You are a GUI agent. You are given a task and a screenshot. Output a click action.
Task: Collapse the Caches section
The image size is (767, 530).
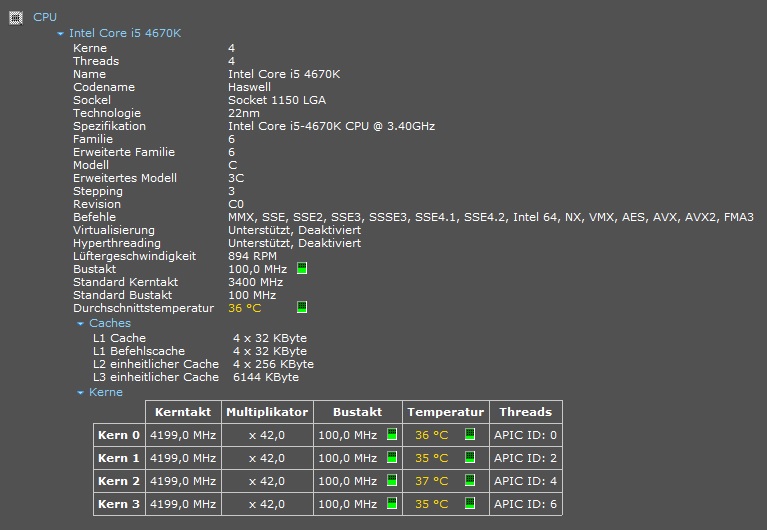coord(80,323)
